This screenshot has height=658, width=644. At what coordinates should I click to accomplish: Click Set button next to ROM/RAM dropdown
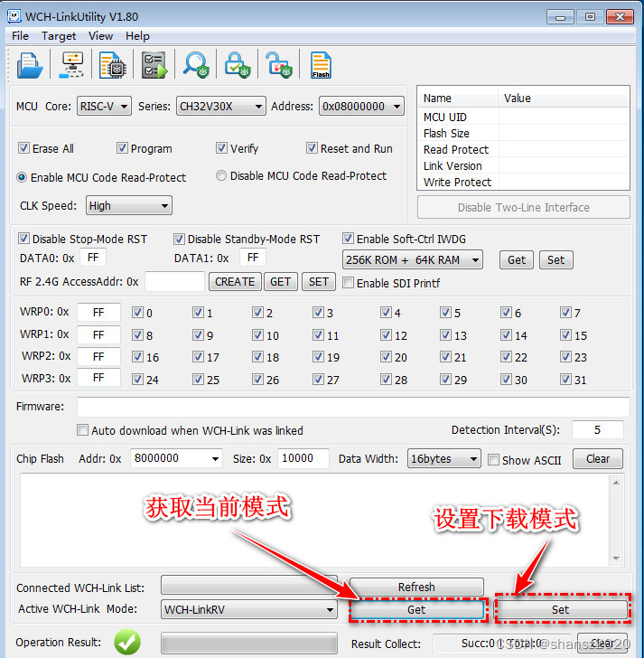coord(556,259)
